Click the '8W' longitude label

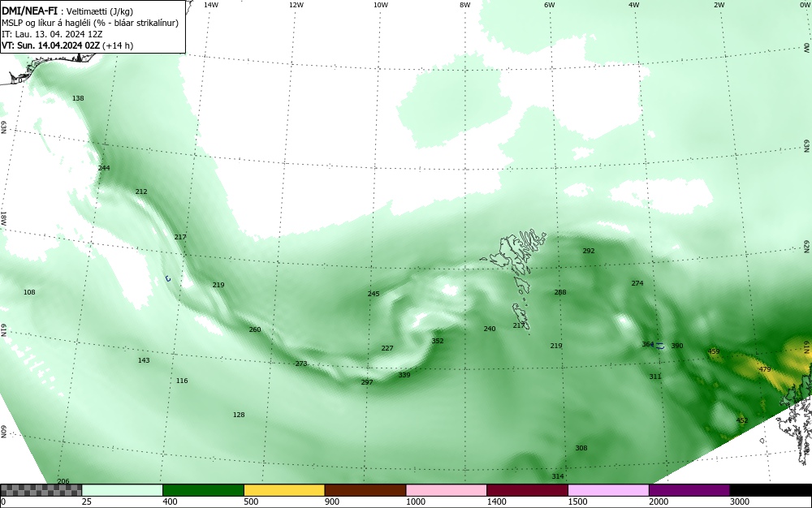coord(465,5)
